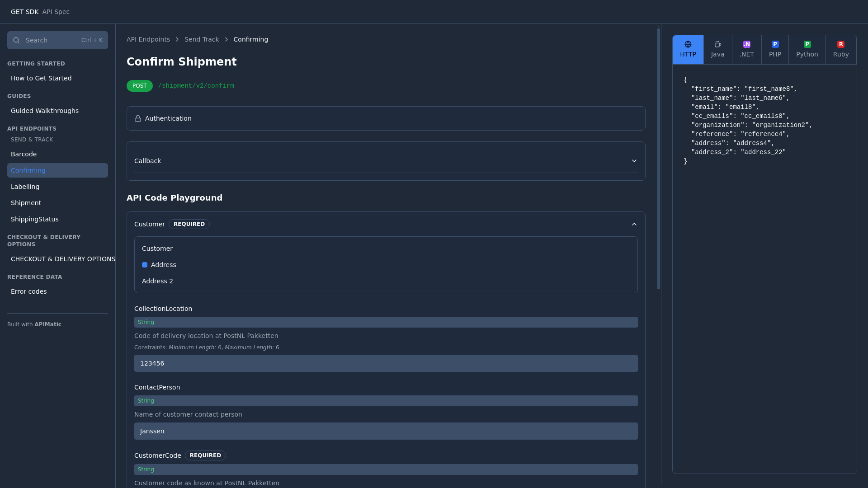Switch to .NET code tab

point(747,50)
